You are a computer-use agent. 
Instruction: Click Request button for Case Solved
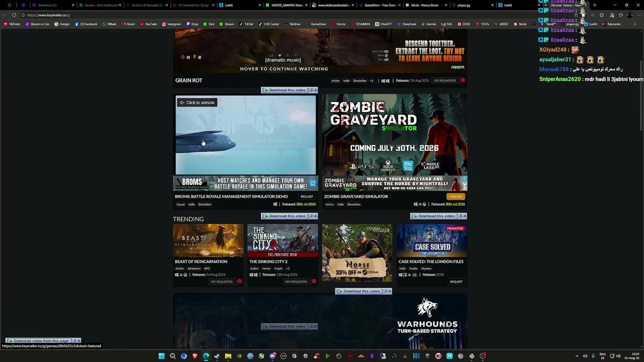pos(456,282)
